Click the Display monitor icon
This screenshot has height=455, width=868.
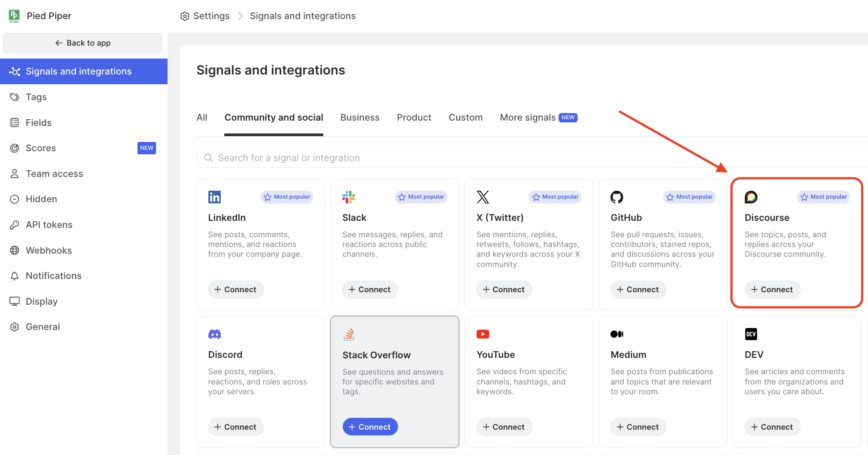pyautogui.click(x=15, y=301)
